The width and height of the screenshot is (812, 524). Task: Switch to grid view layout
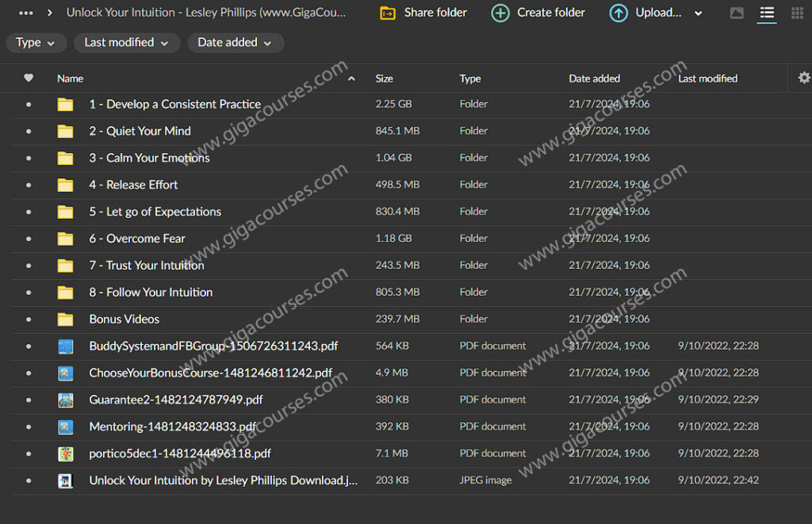797,13
